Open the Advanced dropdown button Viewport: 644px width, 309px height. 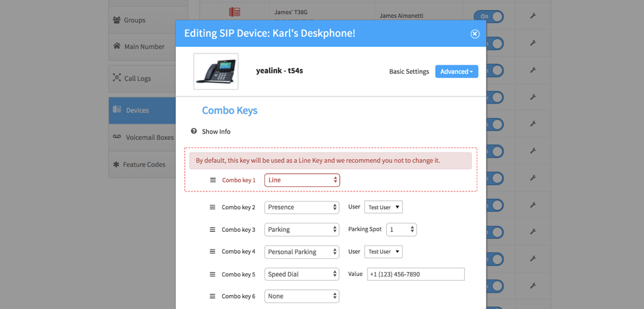pos(456,71)
